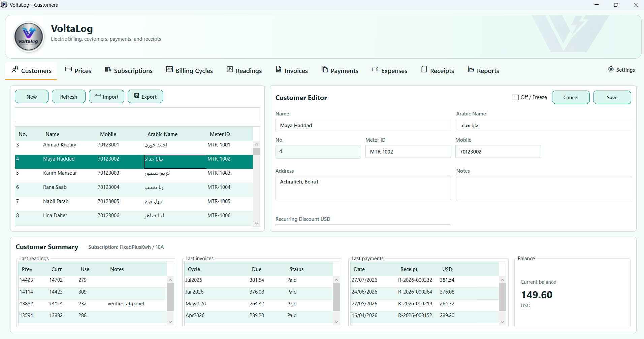Click the Arabic Name field

tap(544, 125)
